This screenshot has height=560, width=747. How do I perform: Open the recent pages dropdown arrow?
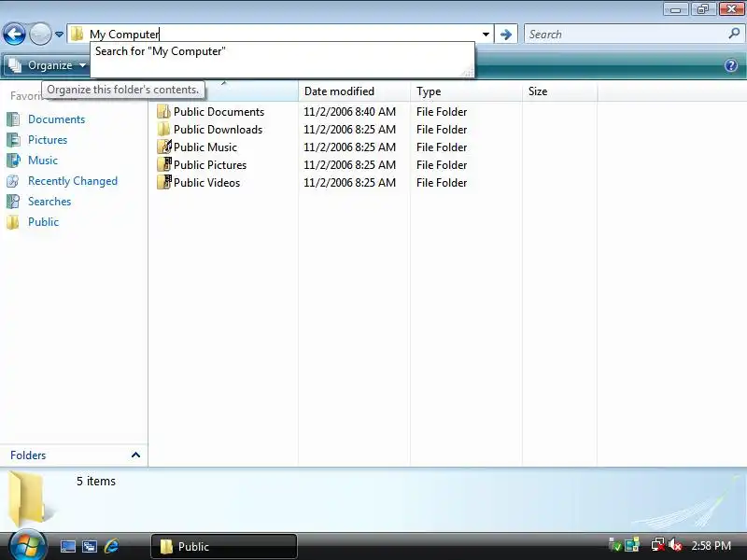click(59, 35)
